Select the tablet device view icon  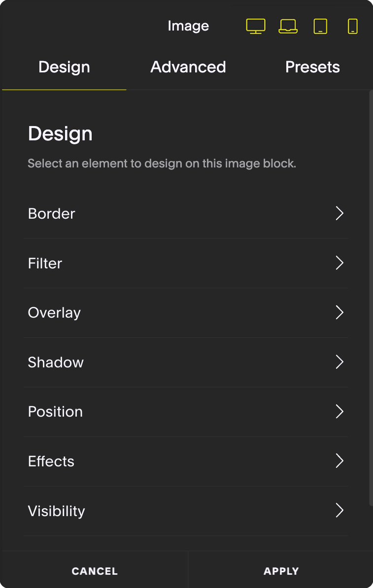(320, 26)
